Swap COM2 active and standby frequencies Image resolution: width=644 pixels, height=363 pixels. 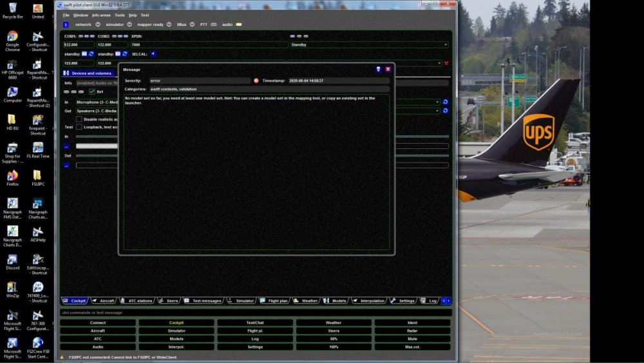[x=125, y=54]
